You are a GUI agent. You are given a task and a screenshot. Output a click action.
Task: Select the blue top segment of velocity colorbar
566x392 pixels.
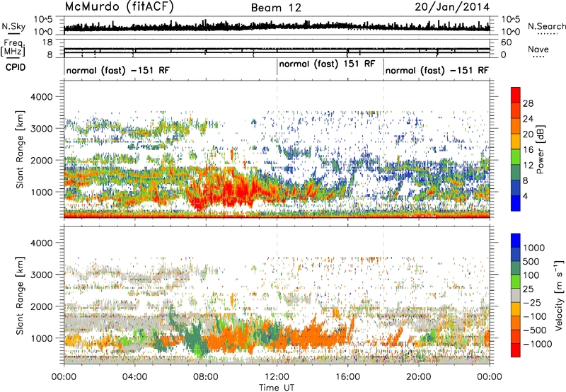(516, 241)
